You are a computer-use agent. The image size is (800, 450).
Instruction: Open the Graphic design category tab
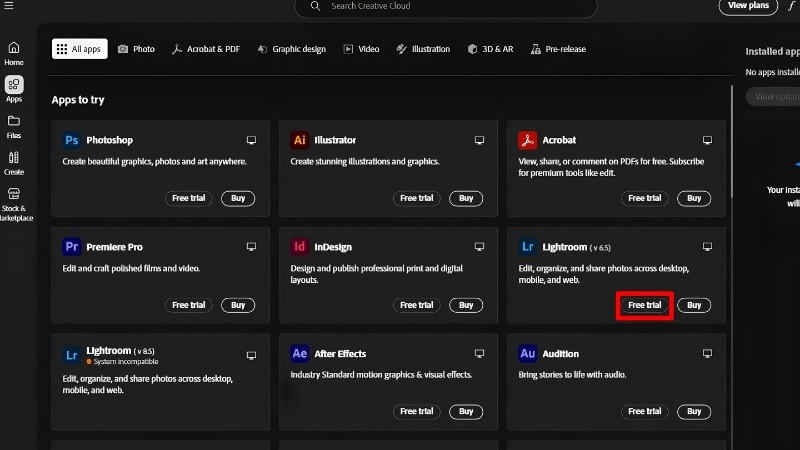coord(291,49)
